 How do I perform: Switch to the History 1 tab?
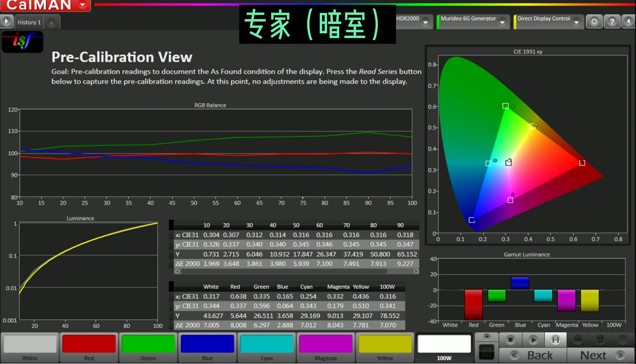coord(29,22)
